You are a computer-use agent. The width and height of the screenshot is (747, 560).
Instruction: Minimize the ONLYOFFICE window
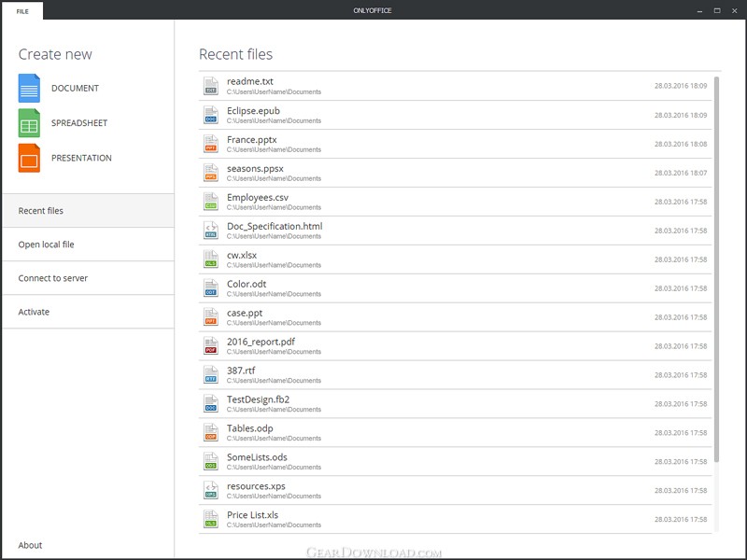coord(699,10)
